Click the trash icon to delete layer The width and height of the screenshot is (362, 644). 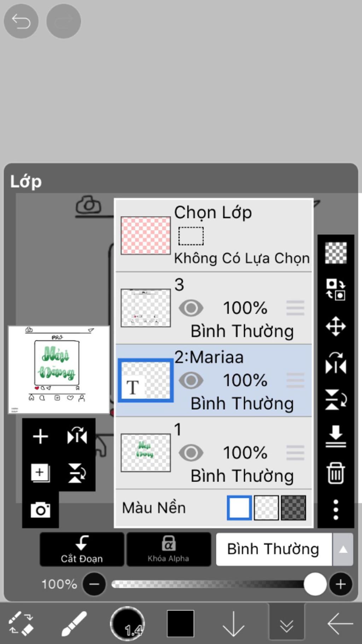[335, 473]
